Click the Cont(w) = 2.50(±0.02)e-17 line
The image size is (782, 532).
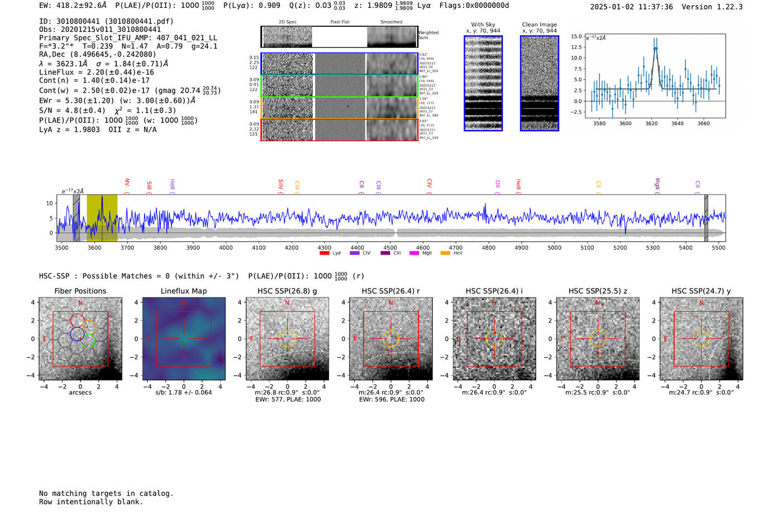point(130,90)
